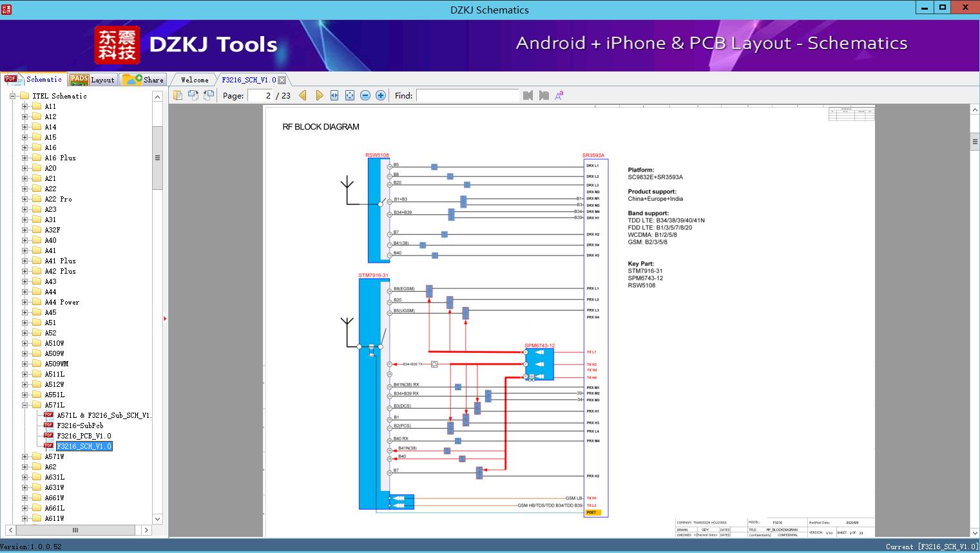The image size is (980, 553).
Task: Fit the page to width
Action: pyautogui.click(x=334, y=95)
